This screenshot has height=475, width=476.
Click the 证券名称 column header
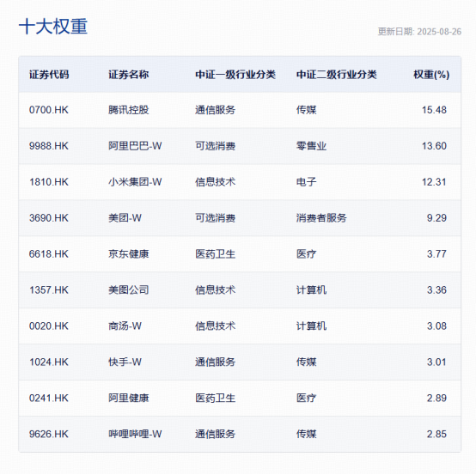tap(129, 75)
